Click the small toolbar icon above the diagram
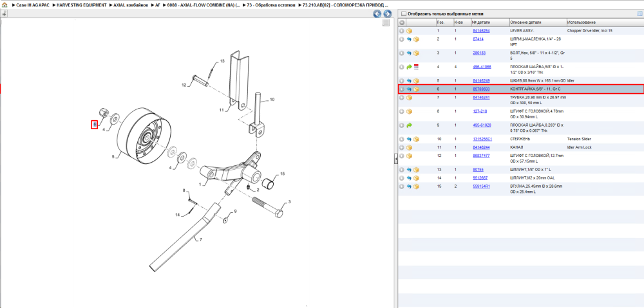The image size is (644, 308). click(4, 14)
